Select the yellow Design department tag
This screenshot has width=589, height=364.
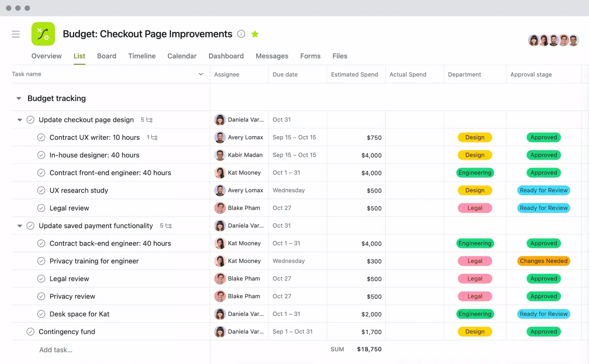(x=475, y=137)
